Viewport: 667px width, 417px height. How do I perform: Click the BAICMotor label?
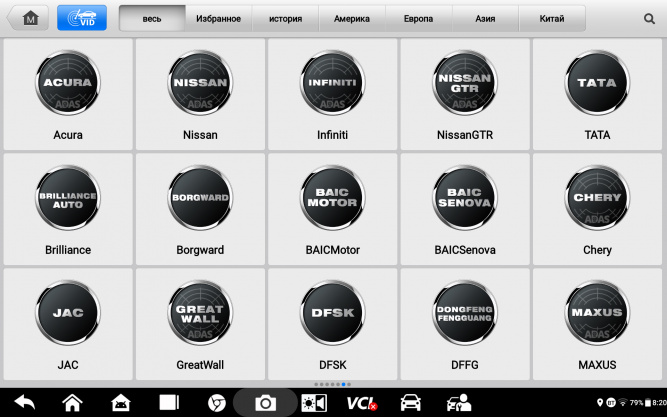[333, 250]
